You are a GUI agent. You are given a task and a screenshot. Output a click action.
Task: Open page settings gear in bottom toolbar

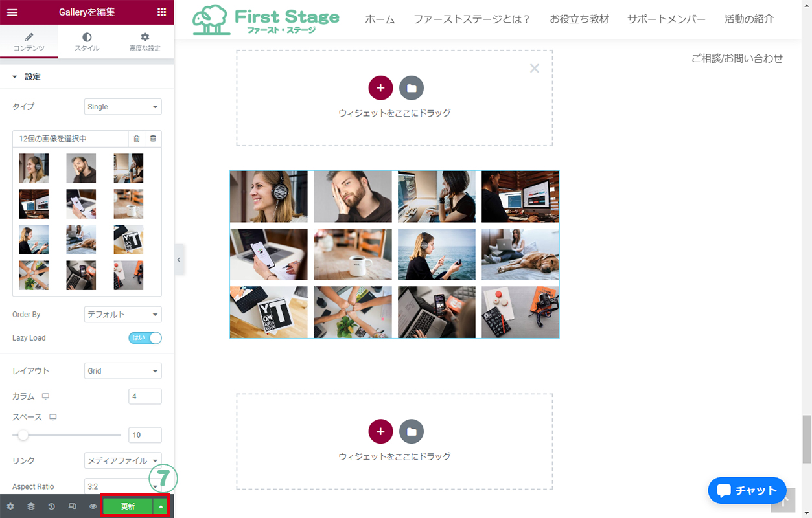[10, 506]
